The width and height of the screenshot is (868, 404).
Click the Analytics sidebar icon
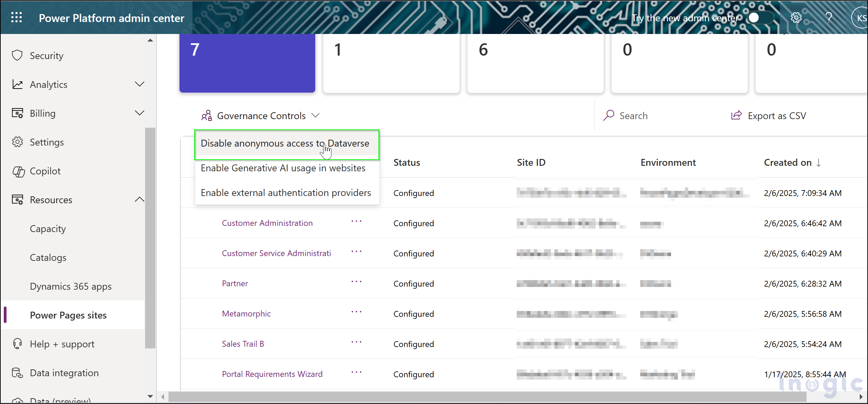[x=17, y=84]
